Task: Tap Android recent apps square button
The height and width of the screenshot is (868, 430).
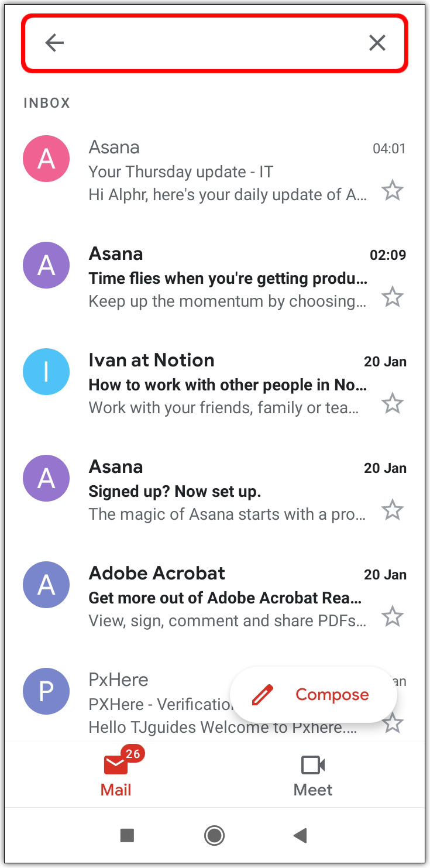Action: click(127, 835)
